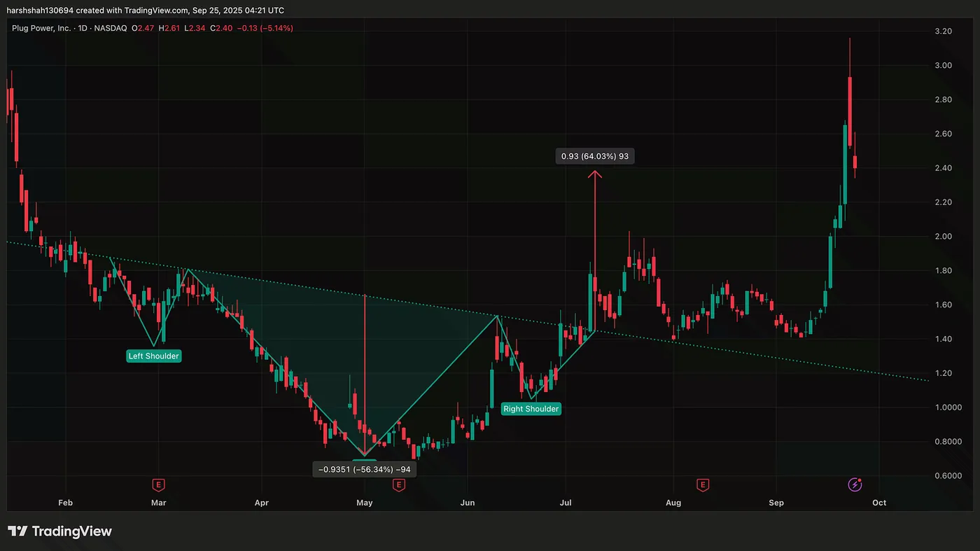The height and width of the screenshot is (551, 980).
Task: Click the 2.80 price axis label
Action: 943,100
